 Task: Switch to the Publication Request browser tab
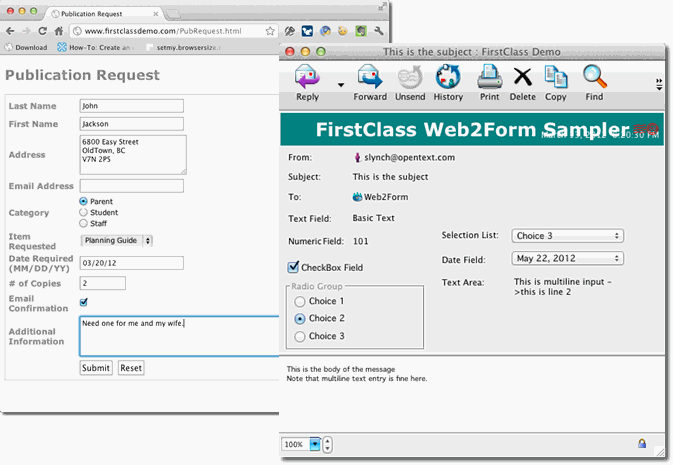[100, 14]
